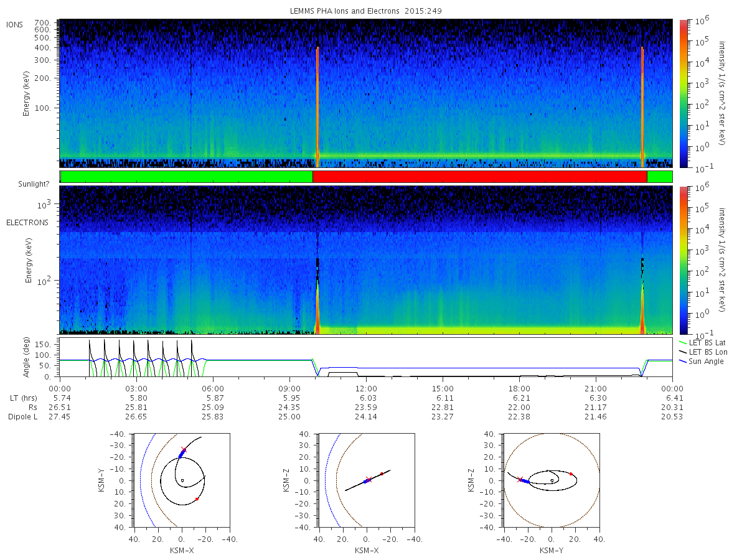
Task: Click the Dipole L value 20.53
Action: [672, 417]
